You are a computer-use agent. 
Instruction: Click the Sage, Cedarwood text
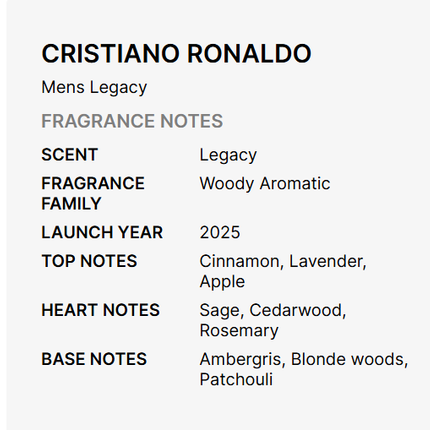(273, 311)
